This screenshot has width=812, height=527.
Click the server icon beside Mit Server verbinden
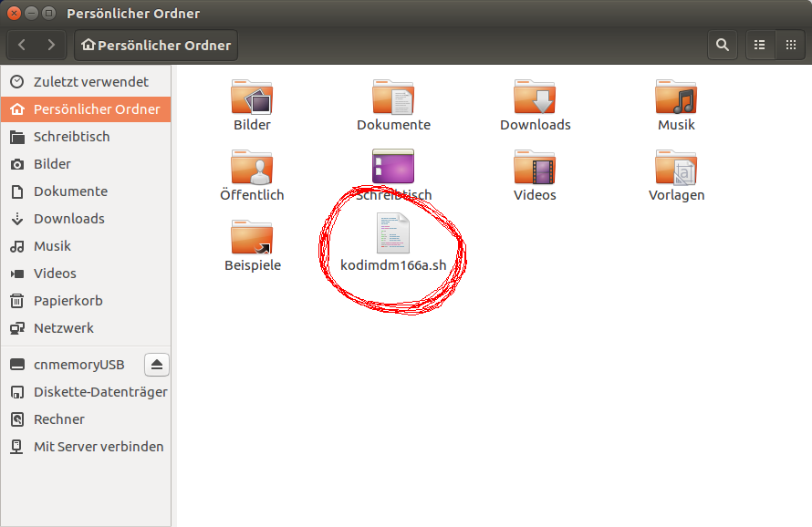coord(17,447)
